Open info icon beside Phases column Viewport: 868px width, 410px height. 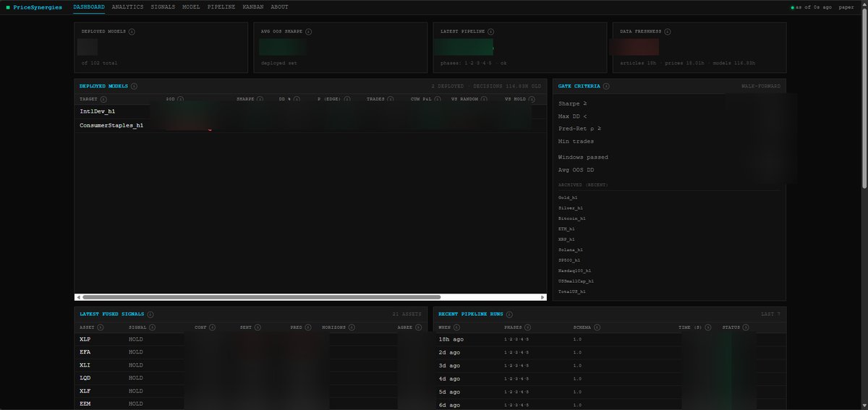point(527,328)
